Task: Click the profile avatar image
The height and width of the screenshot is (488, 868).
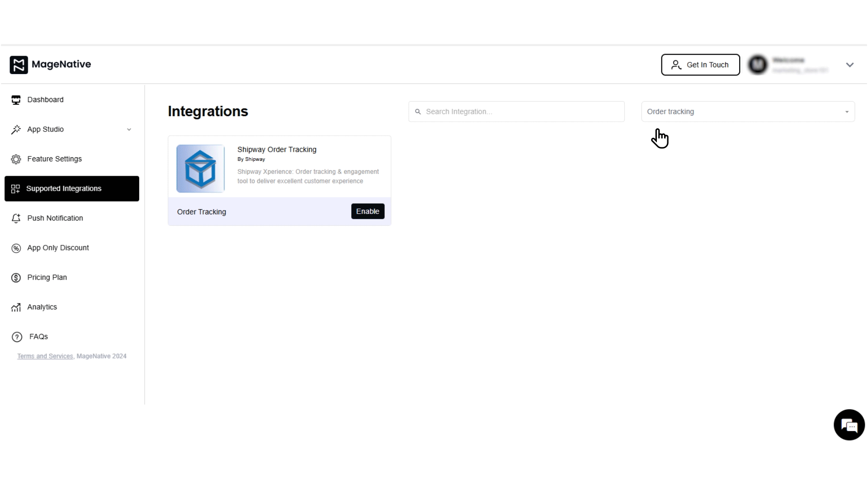Action: tap(757, 65)
